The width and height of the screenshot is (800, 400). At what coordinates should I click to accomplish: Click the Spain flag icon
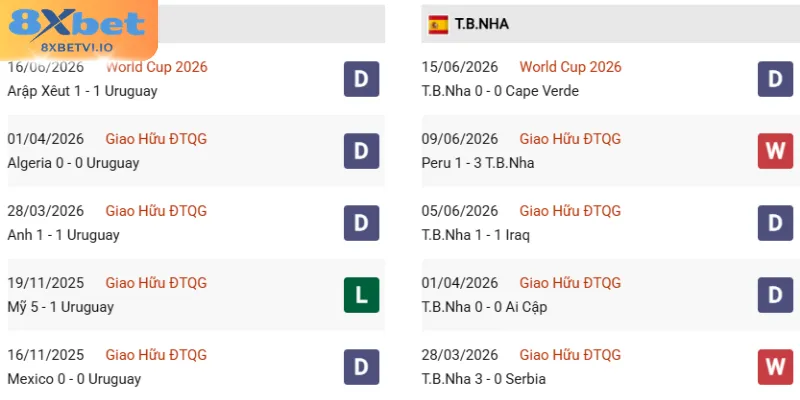tap(438, 24)
